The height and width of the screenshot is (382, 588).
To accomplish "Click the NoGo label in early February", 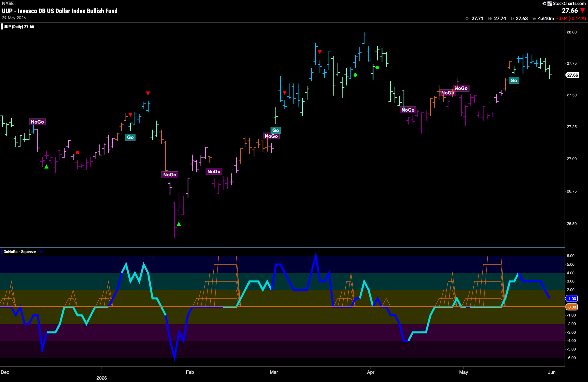I will [214, 172].
